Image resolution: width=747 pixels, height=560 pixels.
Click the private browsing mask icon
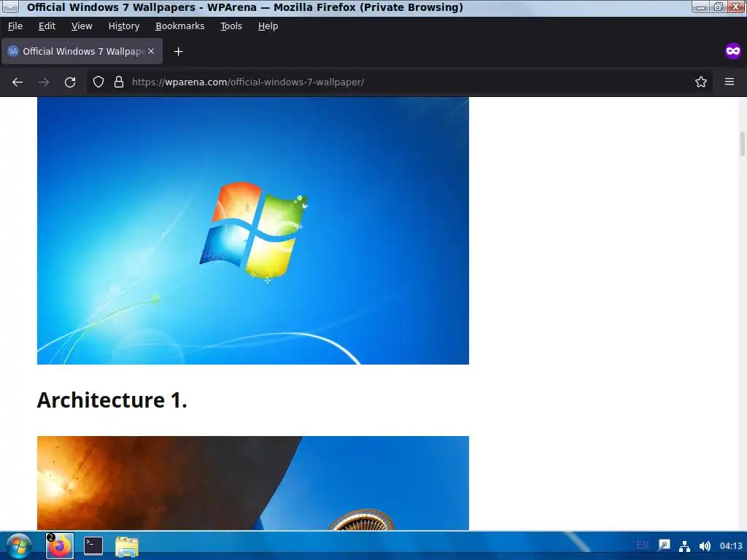click(x=732, y=51)
